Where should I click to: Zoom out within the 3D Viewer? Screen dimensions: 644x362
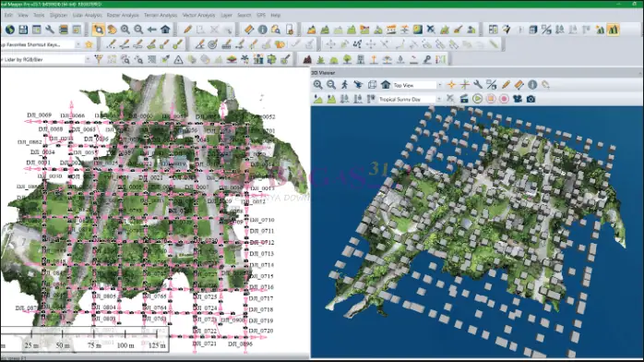(331, 85)
